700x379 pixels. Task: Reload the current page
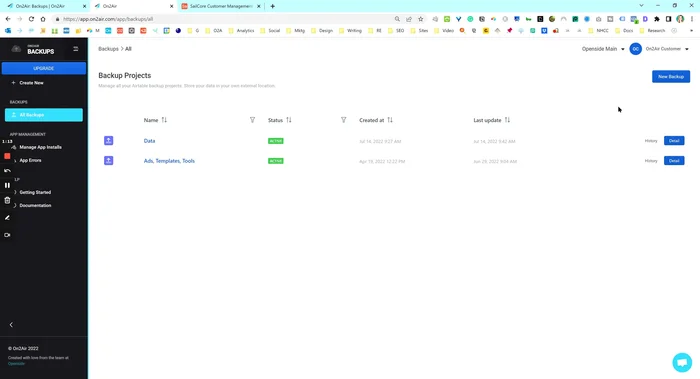tap(31, 19)
